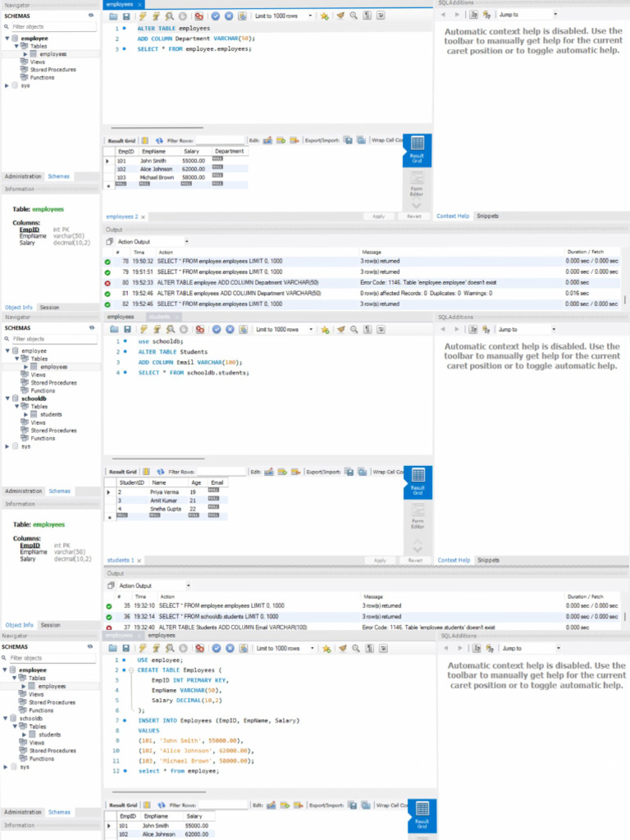Collapse schooldb schema in use schooldb window navigator

(7, 399)
